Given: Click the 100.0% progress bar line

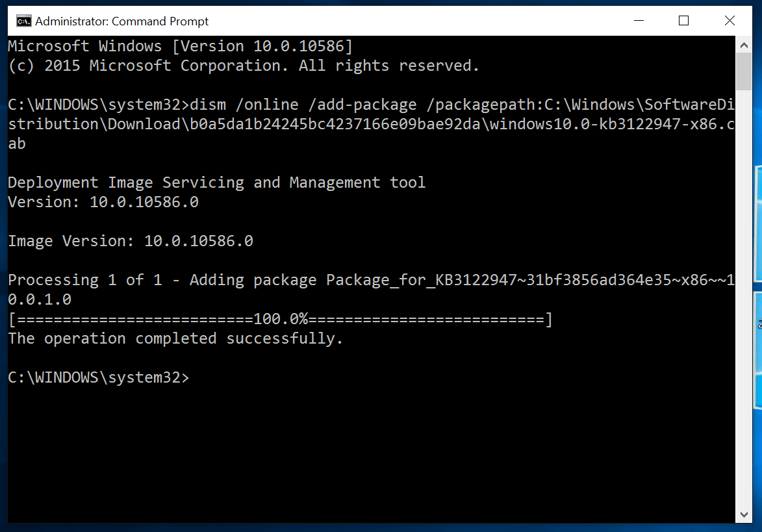Looking at the screenshot, I should 280,320.
